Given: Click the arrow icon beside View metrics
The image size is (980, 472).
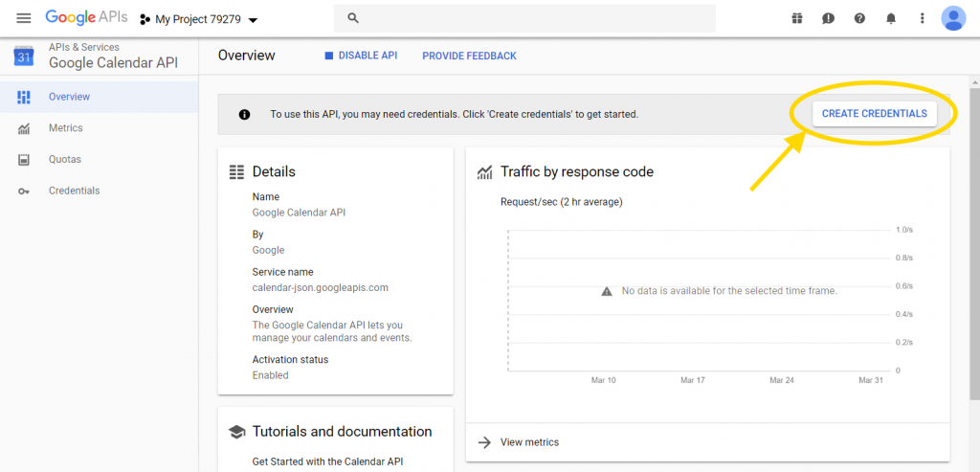Looking at the screenshot, I should coord(484,442).
